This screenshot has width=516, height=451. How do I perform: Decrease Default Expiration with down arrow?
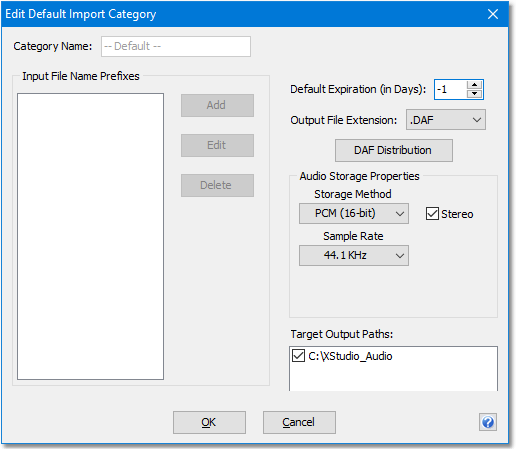[x=474, y=94]
